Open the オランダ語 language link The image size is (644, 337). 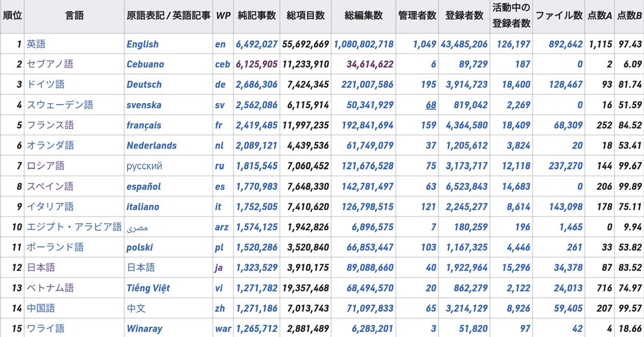(x=50, y=145)
